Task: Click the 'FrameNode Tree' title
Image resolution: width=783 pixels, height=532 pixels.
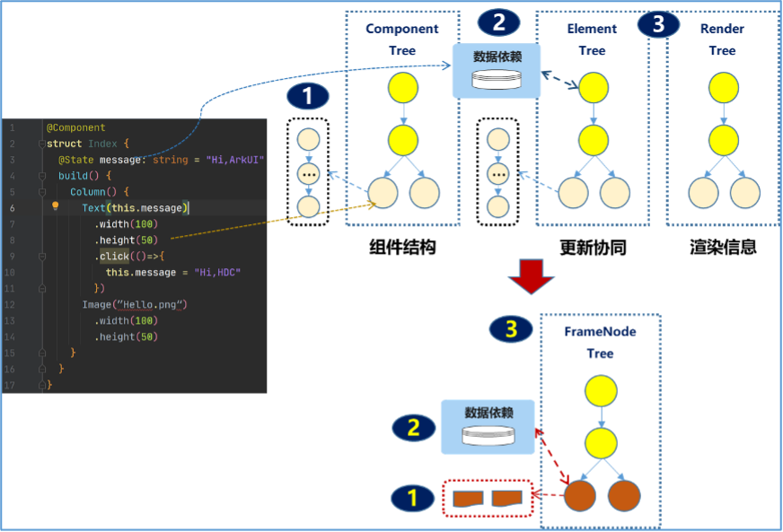Action: click(x=600, y=343)
